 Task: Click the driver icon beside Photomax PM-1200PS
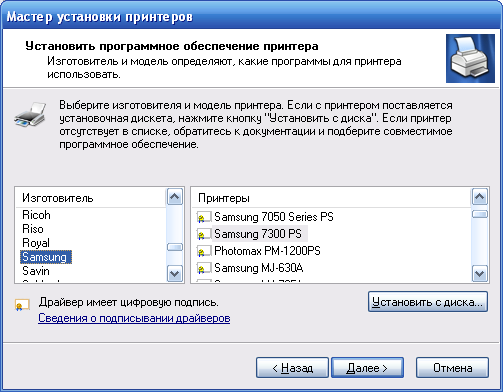coord(204,251)
